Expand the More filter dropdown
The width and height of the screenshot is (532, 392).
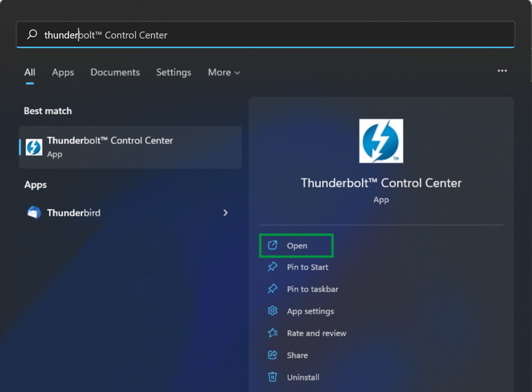pos(224,72)
